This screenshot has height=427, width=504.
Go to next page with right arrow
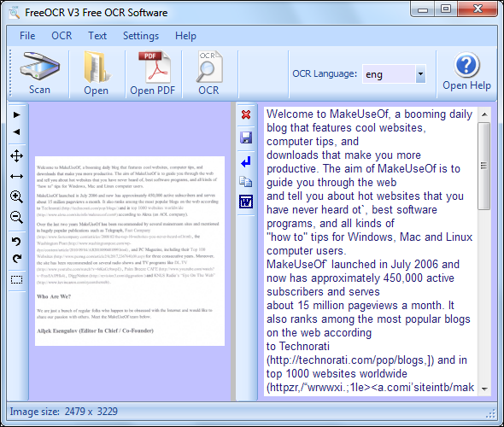pyautogui.click(x=17, y=114)
